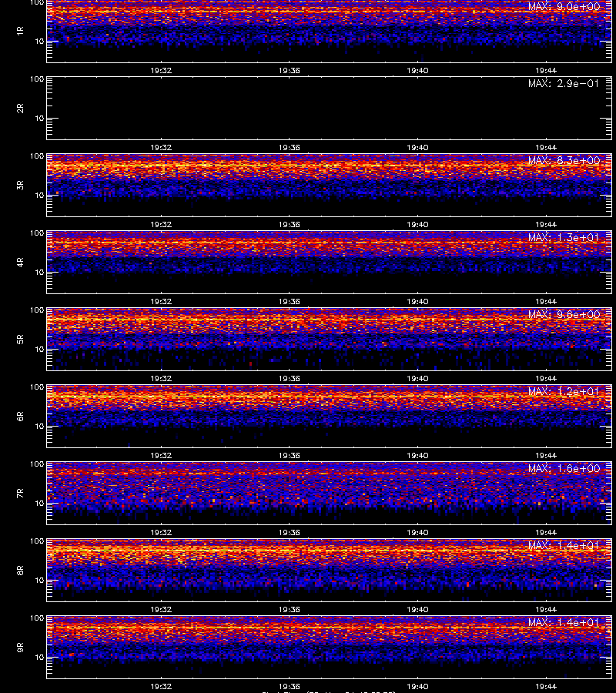
Task: Click the 19:40 tick label under panel 5R
Action: [x=417, y=378]
